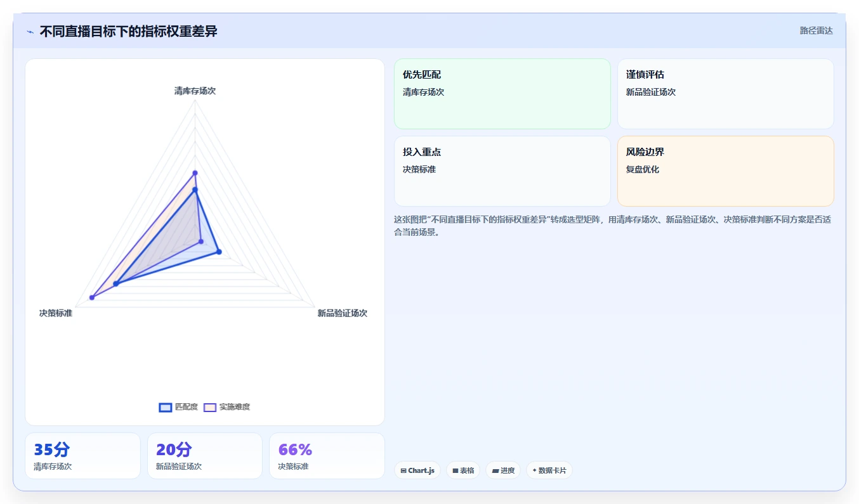Click the 匹配度 point on 清库存场次 axis
The image size is (859, 504).
pyautogui.click(x=195, y=190)
